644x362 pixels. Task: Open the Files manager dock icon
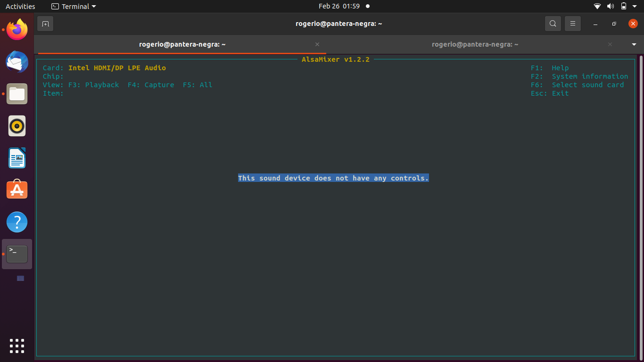pyautogui.click(x=17, y=94)
